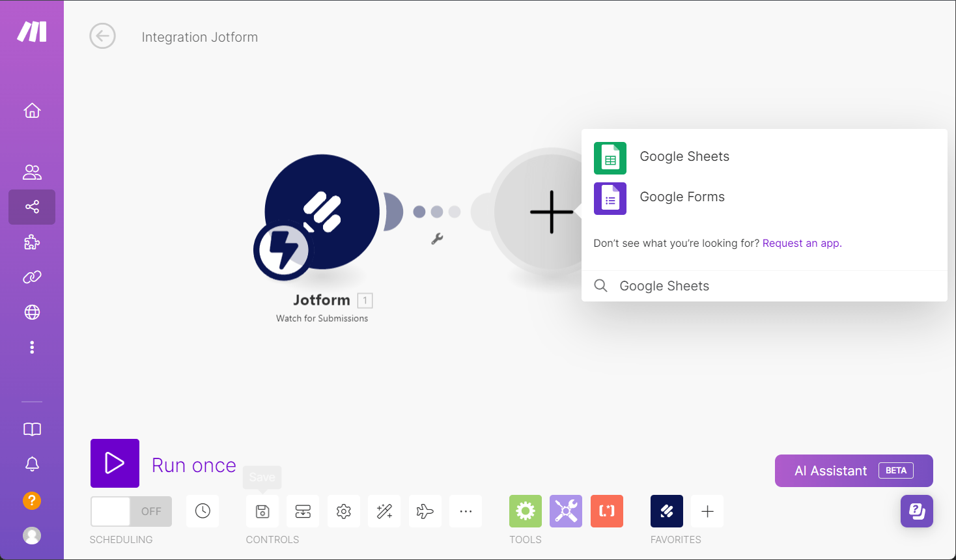Open the Resource Hub book icon
This screenshot has width=956, height=560.
(x=32, y=429)
